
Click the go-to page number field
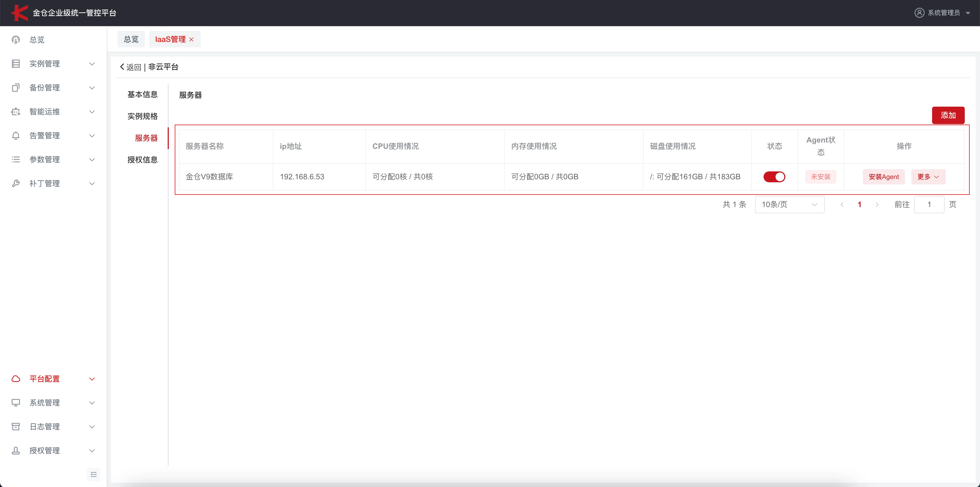(x=929, y=205)
